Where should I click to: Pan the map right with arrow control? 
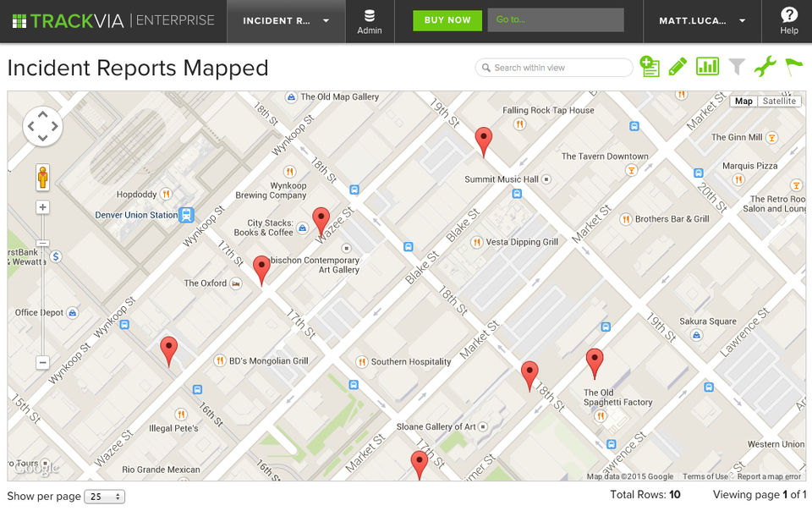(55, 126)
